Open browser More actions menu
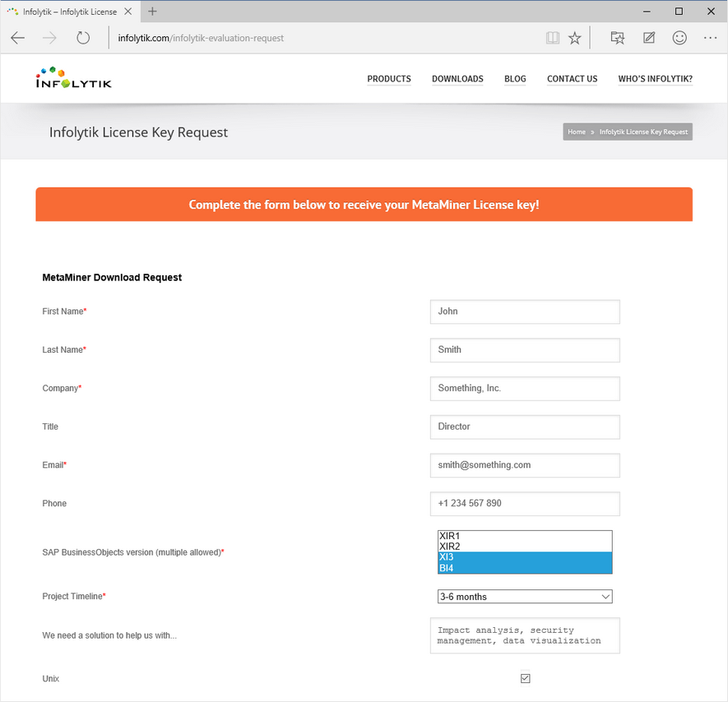Screen dimensions: 728x702 (x=711, y=38)
